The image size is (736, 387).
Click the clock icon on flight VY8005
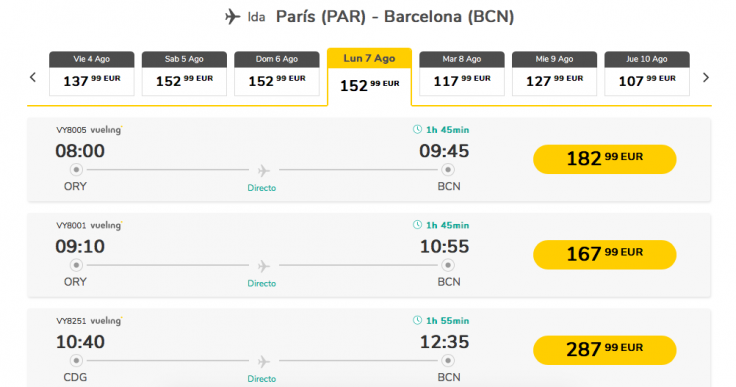[x=417, y=129]
